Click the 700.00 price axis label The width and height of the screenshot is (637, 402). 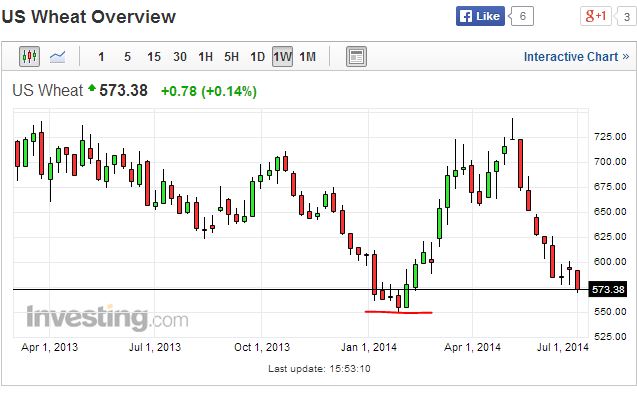pos(610,162)
